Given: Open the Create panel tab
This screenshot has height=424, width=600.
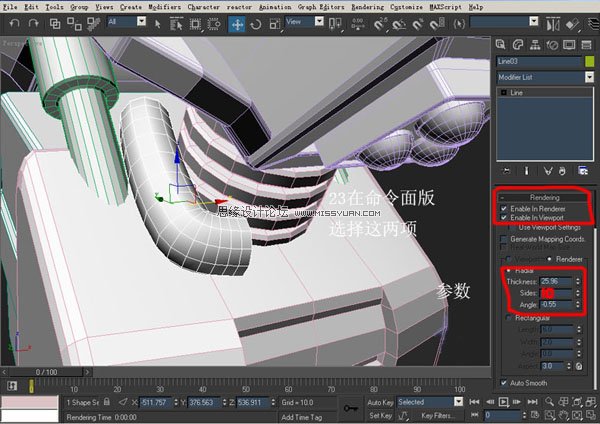Looking at the screenshot, I should click(x=500, y=45).
